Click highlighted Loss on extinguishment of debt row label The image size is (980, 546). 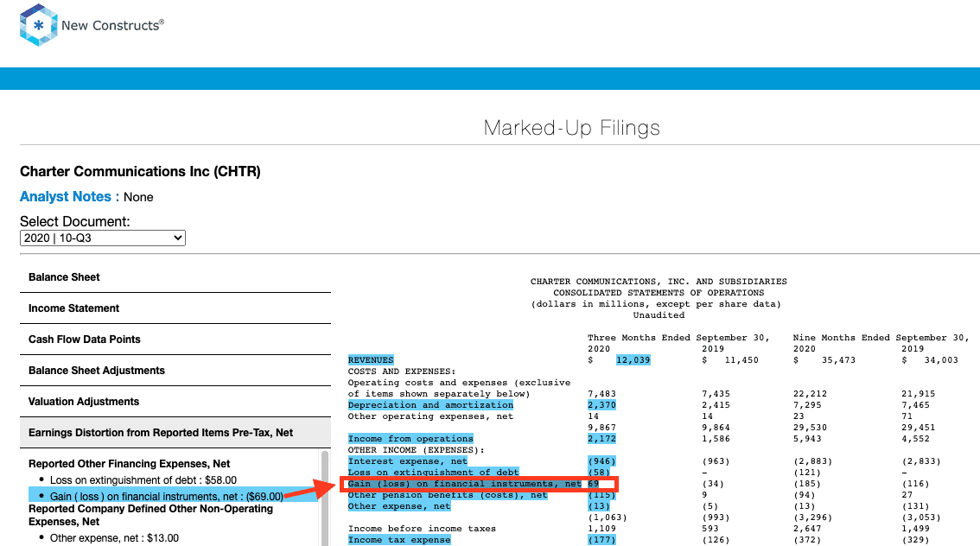(433, 473)
